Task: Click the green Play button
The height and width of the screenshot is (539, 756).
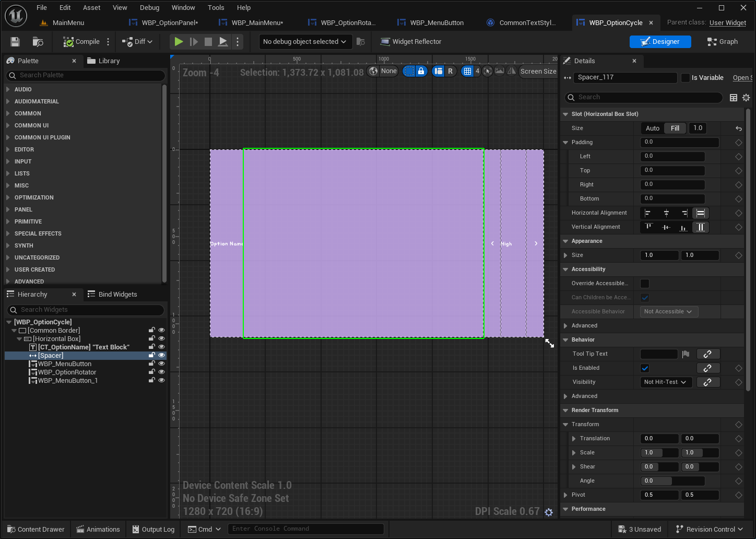Action: 179,42
